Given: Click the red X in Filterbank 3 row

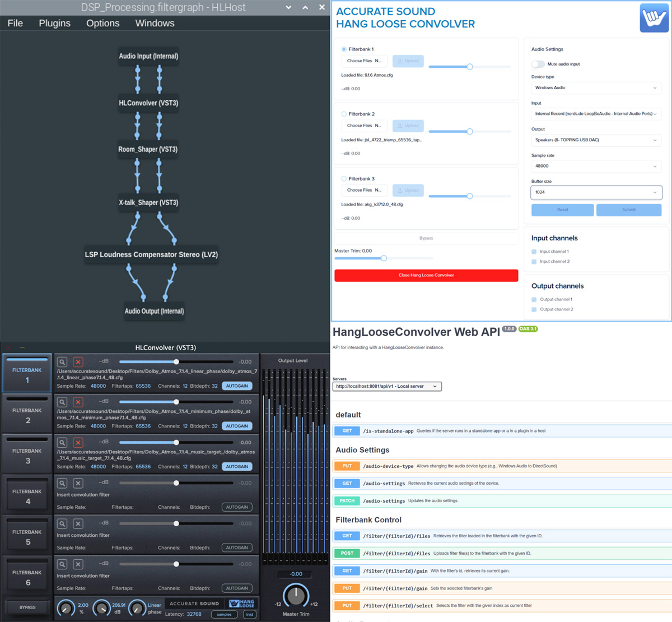Looking at the screenshot, I should [78, 443].
